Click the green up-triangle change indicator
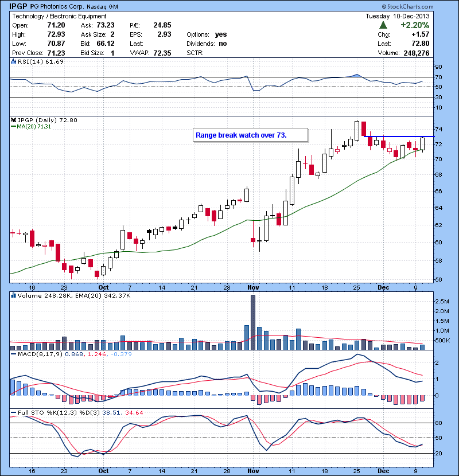 (383, 25)
